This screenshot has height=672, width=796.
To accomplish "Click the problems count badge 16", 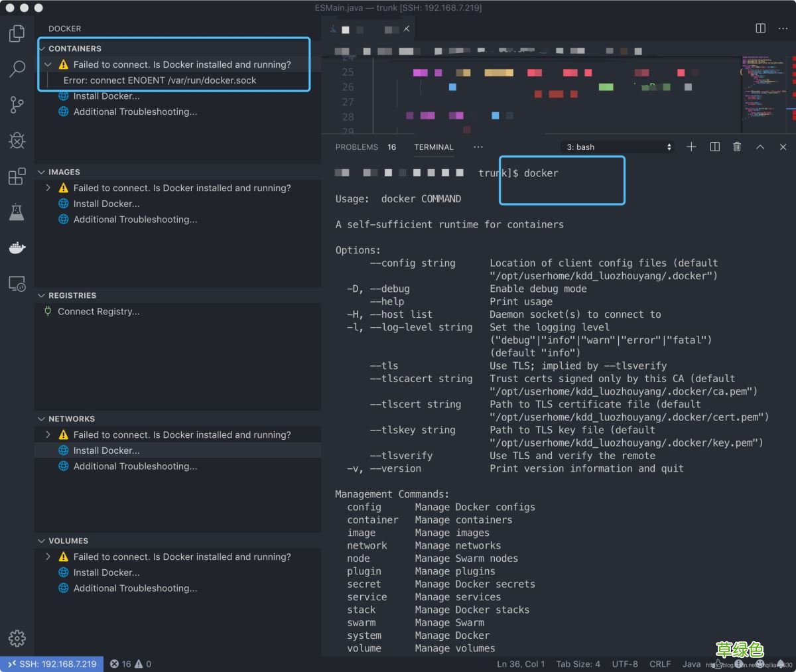I will coord(392,147).
